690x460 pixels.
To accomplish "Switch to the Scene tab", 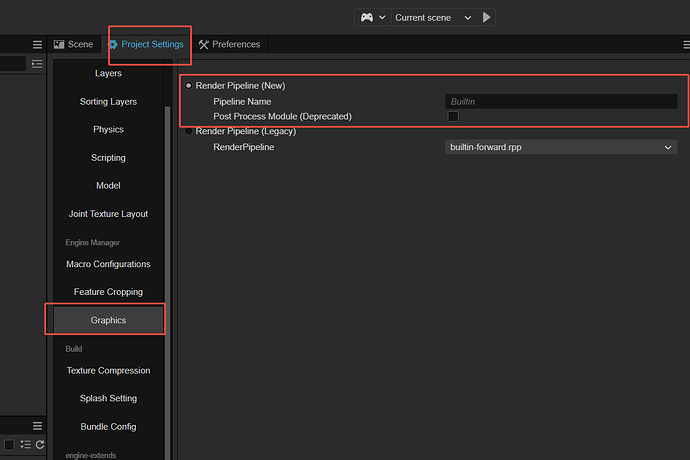I will (x=73, y=44).
